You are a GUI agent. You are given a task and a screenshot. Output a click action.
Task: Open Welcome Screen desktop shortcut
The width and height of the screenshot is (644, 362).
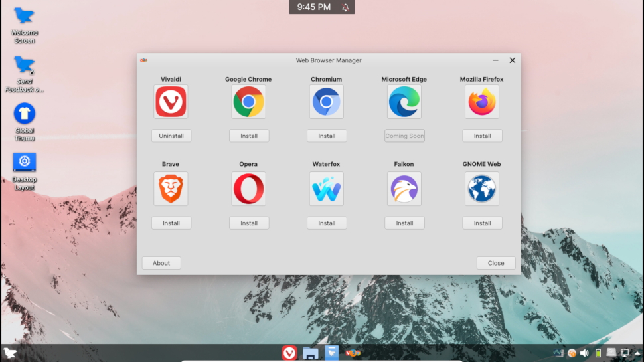24,25
